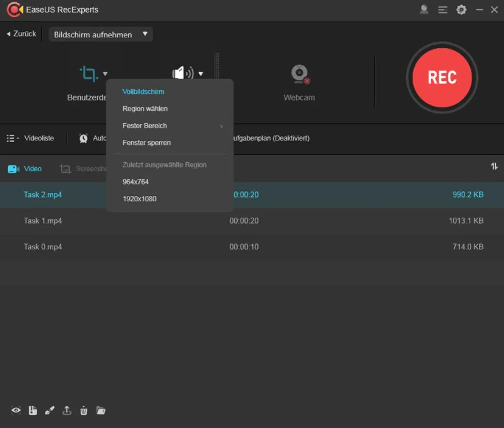Click the speaker system sound icon
The image size is (504, 428).
coord(182,73)
